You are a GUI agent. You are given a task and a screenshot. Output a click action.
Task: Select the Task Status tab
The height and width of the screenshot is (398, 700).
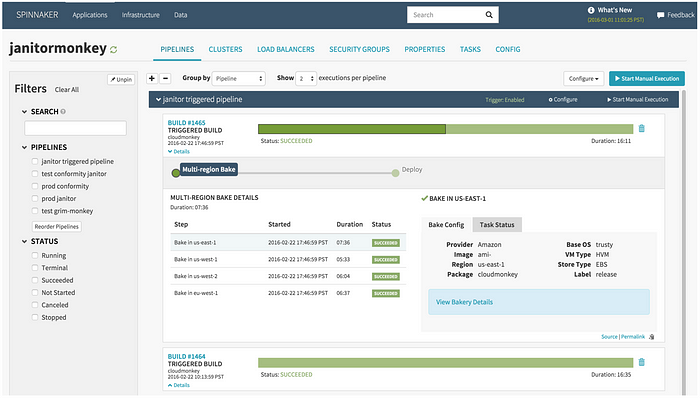(x=497, y=225)
